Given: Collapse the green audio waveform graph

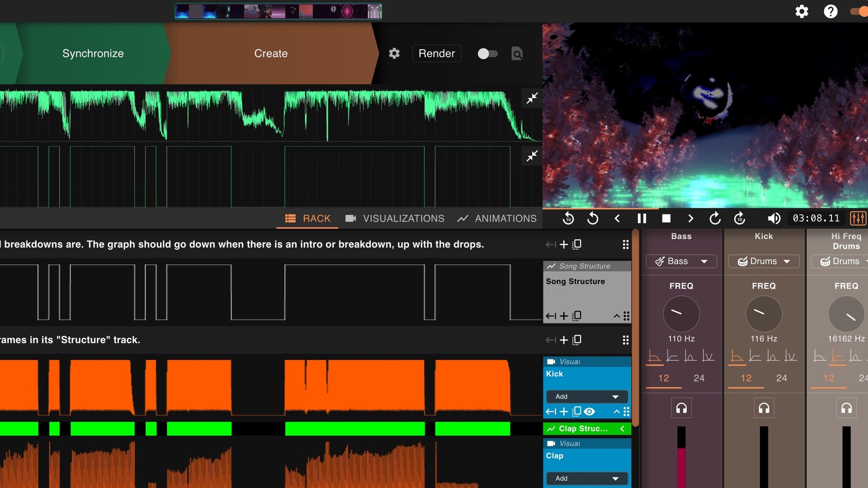Looking at the screenshot, I should (x=532, y=98).
